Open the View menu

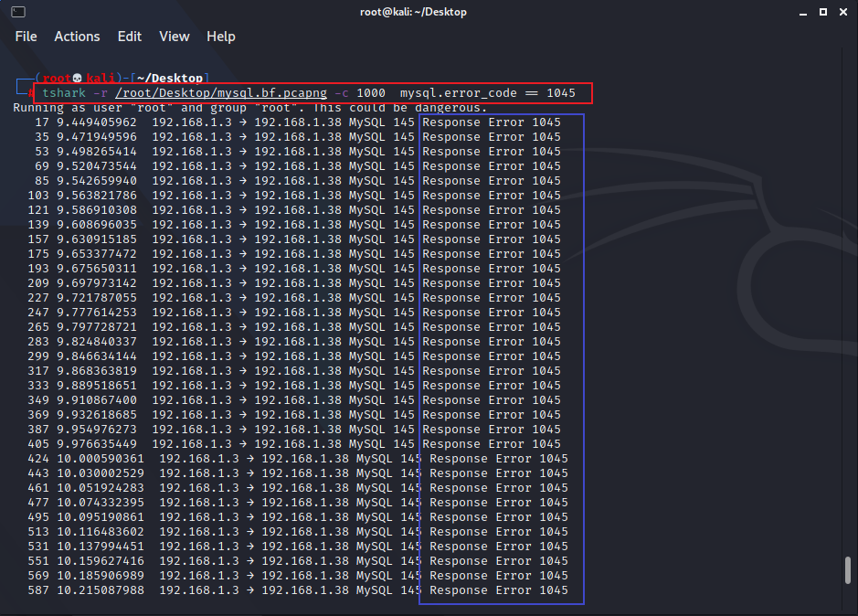(174, 37)
